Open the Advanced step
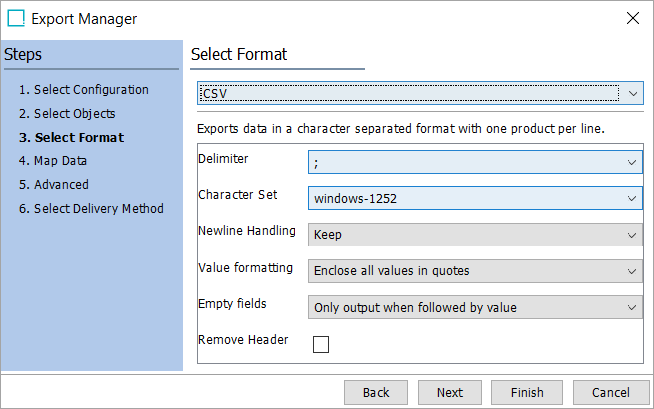The width and height of the screenshot is (654, 409). point(54,185)
